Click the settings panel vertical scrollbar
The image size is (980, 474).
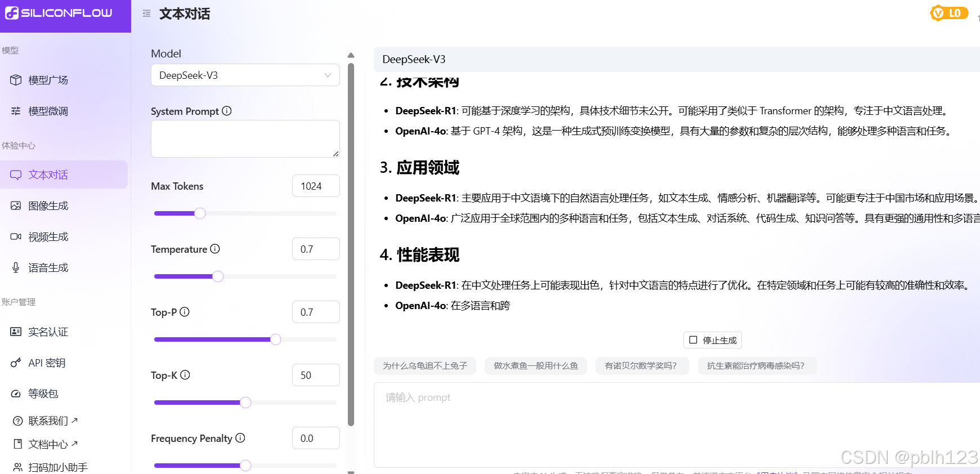[351, 245]
